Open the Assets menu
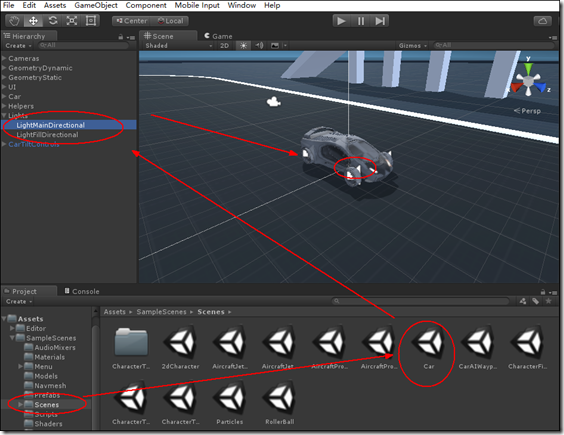This screenshot has height=435, width=564. pyautogui.click(x=55, y=5)
